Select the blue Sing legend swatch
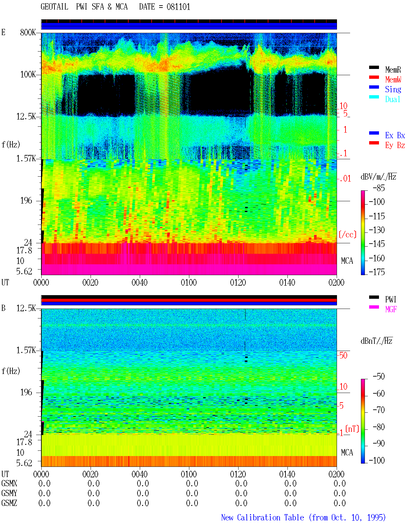The image size is (420, 523). coord(374,87)
